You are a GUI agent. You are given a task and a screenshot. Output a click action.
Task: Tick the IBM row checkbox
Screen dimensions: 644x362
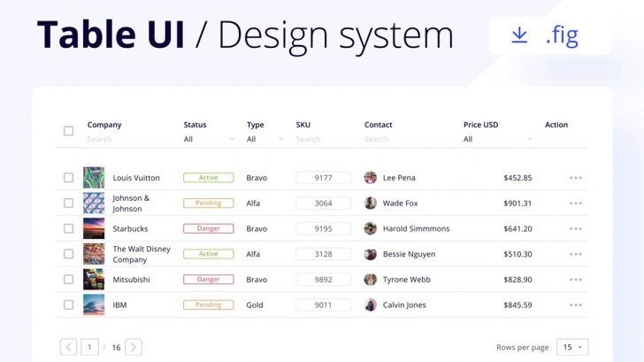pos(69,304)
